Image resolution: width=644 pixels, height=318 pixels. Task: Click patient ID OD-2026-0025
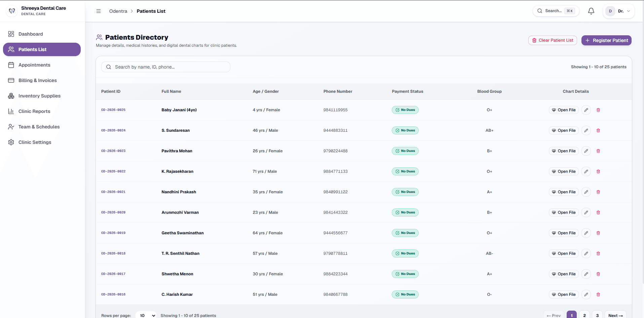(x=113, y=110)
